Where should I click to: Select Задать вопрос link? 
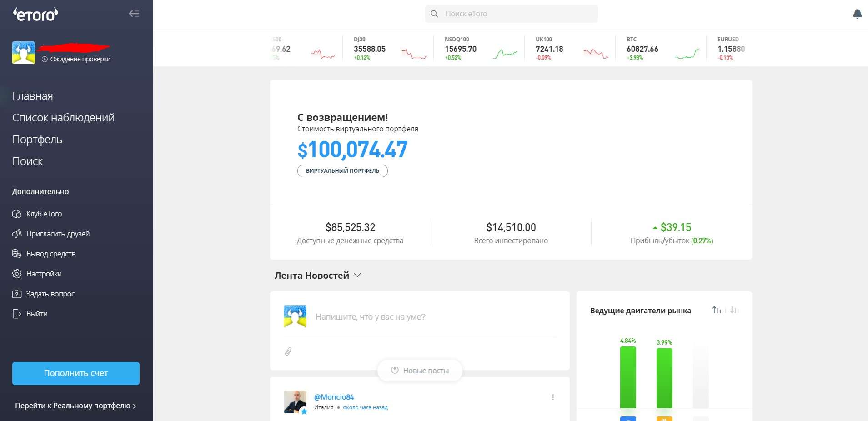pos(50,294)
